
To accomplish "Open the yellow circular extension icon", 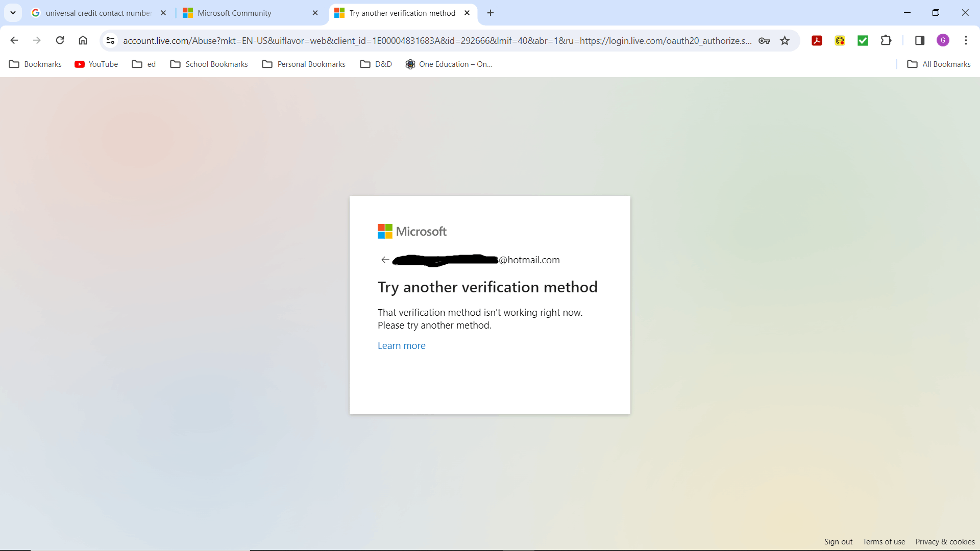I will [840, 41].
